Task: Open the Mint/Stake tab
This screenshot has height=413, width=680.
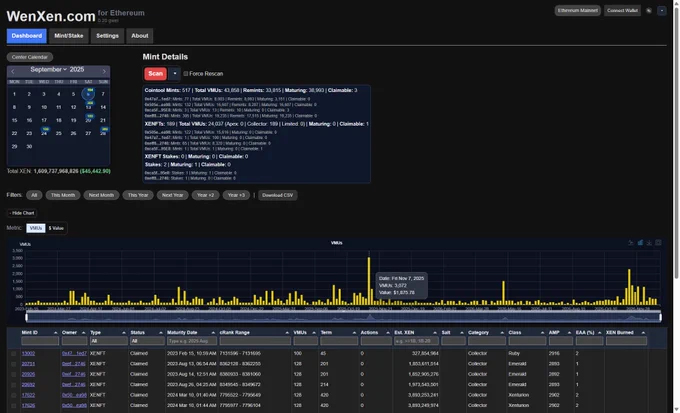Action: pos(69,36)
